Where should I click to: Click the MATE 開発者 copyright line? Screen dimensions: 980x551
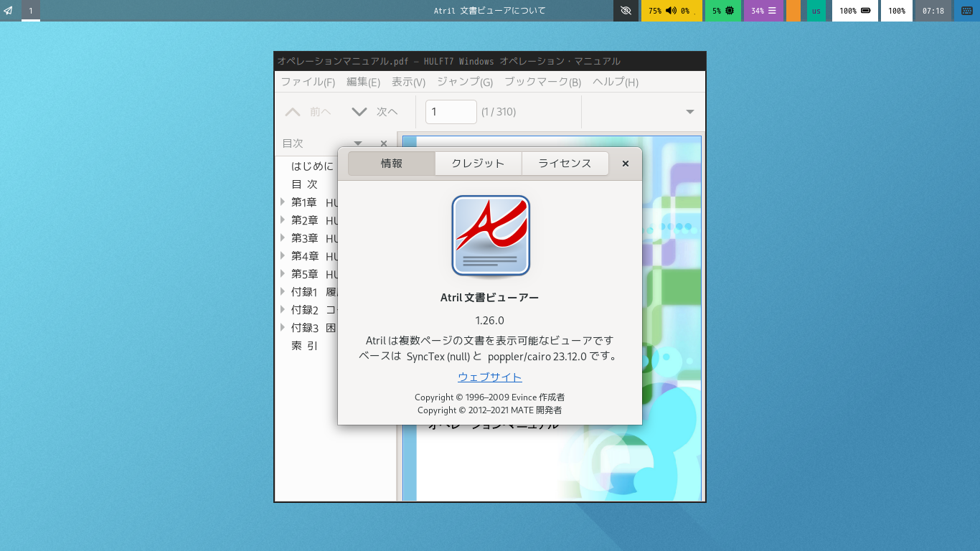490,411
